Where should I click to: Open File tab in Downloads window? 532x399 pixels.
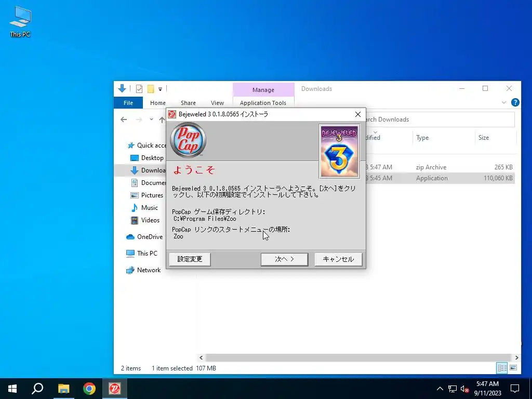click(x=128, y=103)
